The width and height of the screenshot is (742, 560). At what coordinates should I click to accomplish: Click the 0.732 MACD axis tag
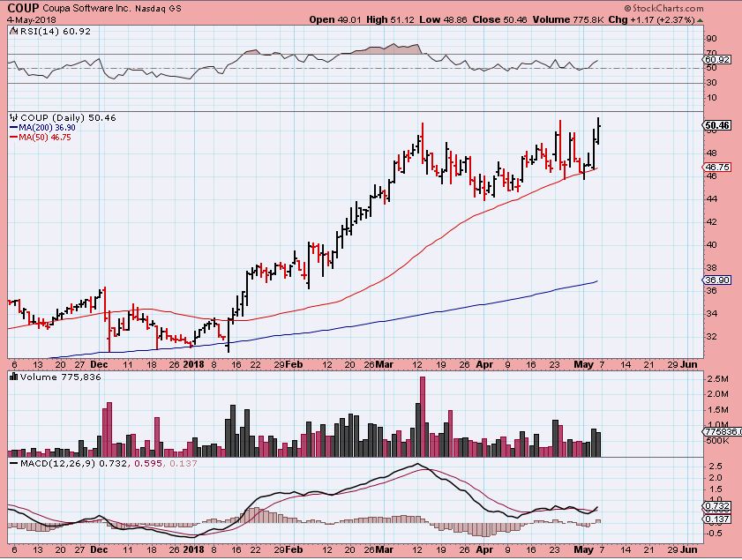(717, 506)
